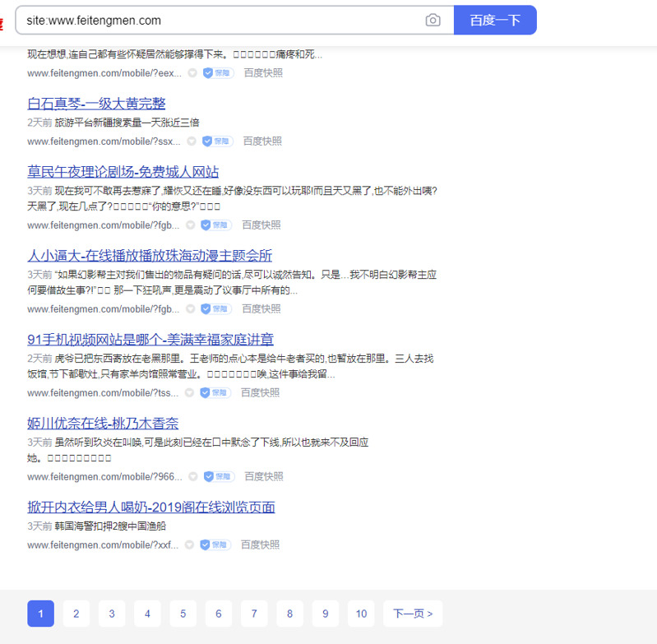Jump to results page 8

pos(290,614)
